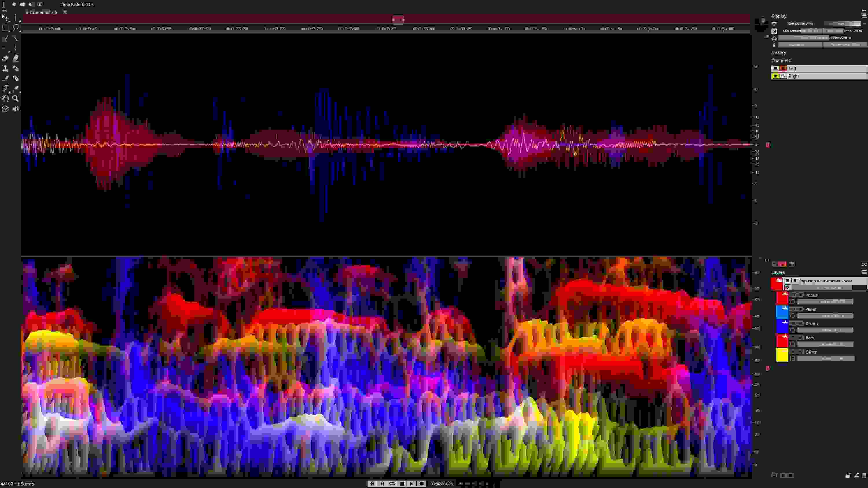Select the Clone Stamp tool
The height and width of the screenshot is (488, 868).
click(5, 68)
